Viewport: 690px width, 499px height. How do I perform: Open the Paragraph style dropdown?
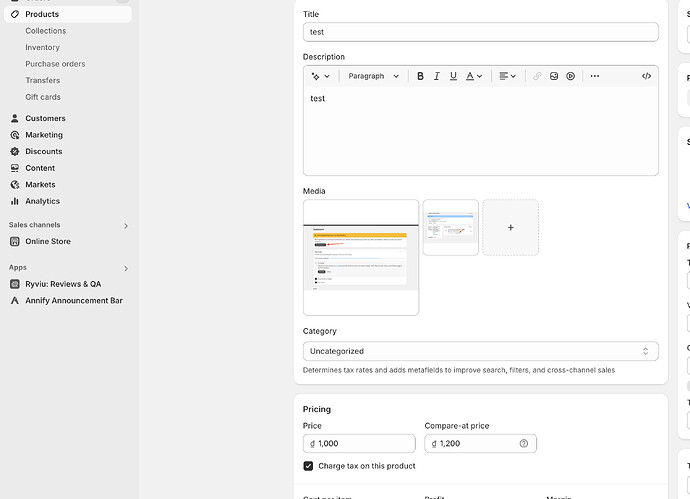[x=373, y=76]
